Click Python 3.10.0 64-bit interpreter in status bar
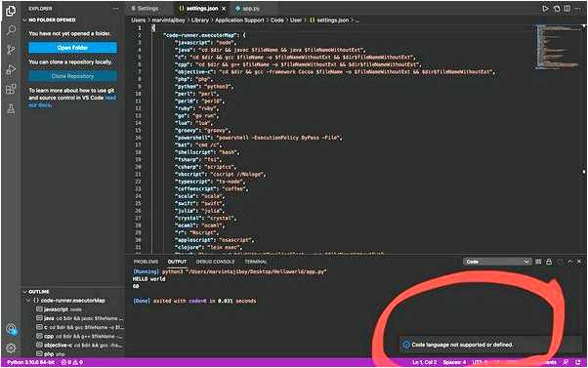The image size is (588, 368). click(x=30, y=362)
